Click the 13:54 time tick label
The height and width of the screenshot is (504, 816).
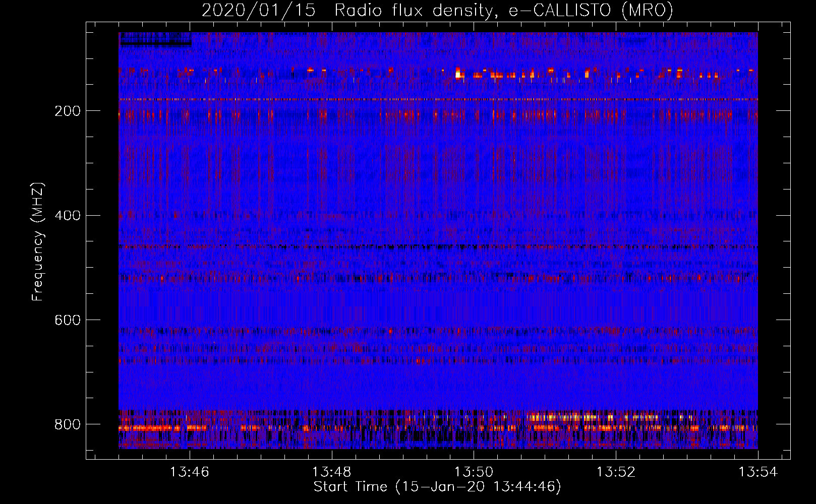click(759, 472)
